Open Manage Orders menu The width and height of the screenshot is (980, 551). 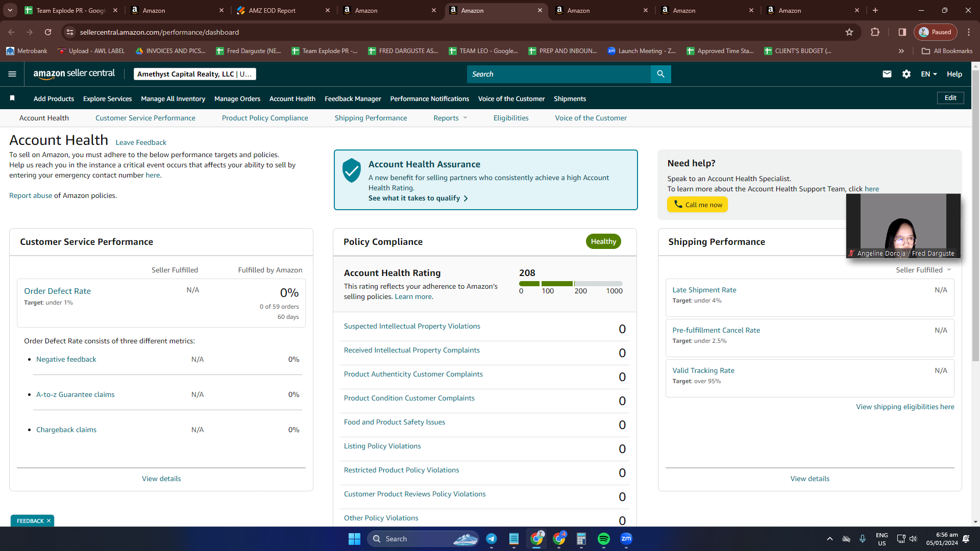[237, 98]
